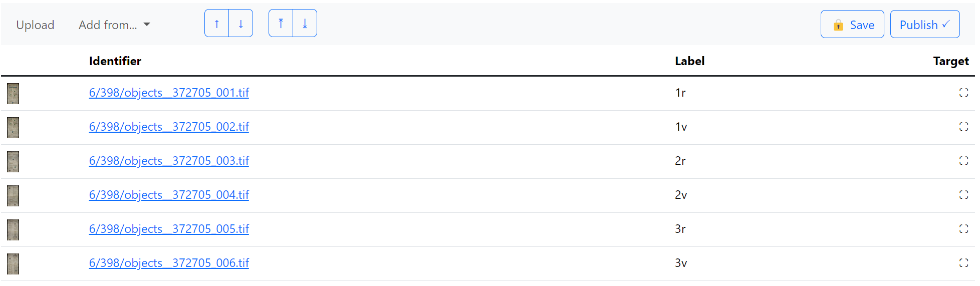The width and height of the screenshot is (980, 286).
Task: Open link objects_372705_006.tif
Action: pos(169,263)
